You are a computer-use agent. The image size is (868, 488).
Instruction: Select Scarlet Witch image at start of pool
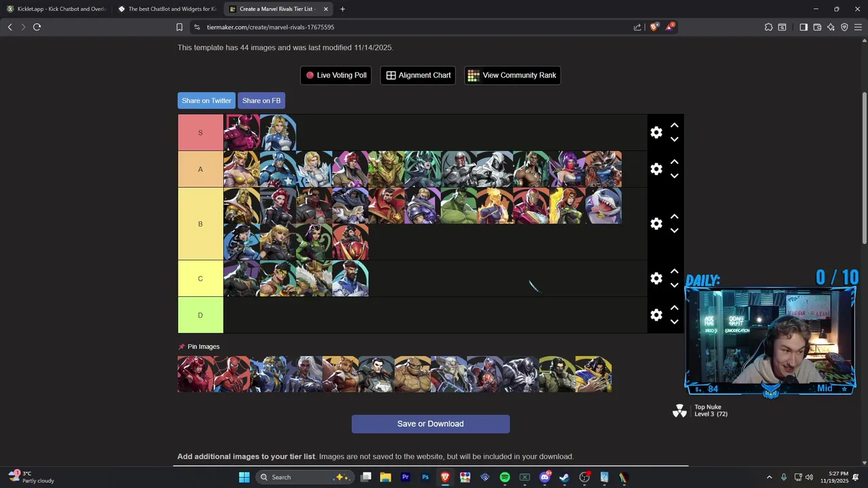195,374
